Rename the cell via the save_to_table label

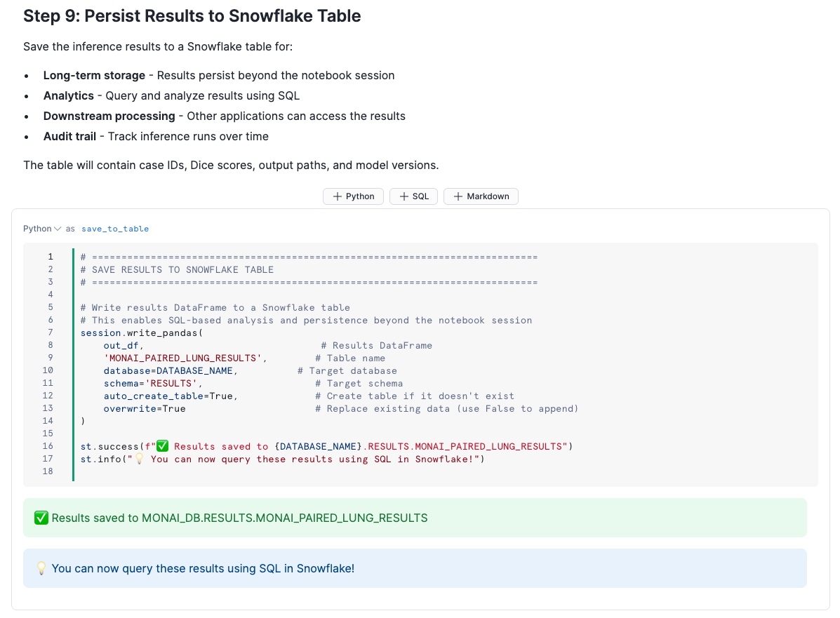[115, 229]
